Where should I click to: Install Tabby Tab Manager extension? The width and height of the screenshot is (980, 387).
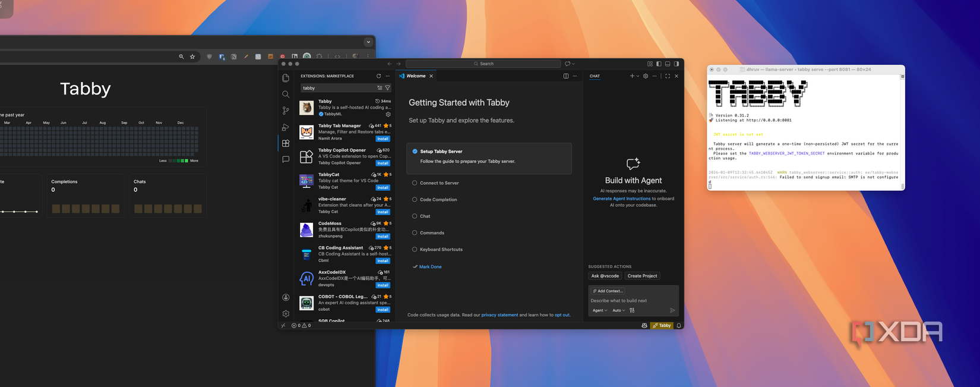click(x=383, y=139)
